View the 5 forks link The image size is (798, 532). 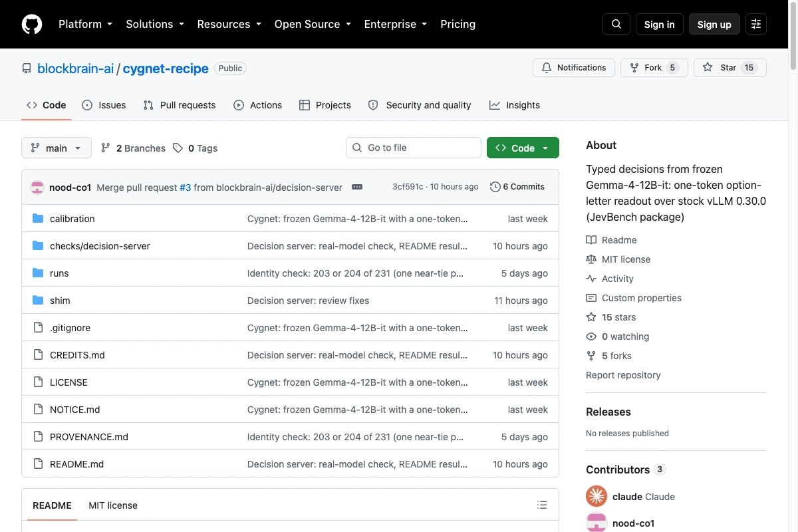coord(608,356)
